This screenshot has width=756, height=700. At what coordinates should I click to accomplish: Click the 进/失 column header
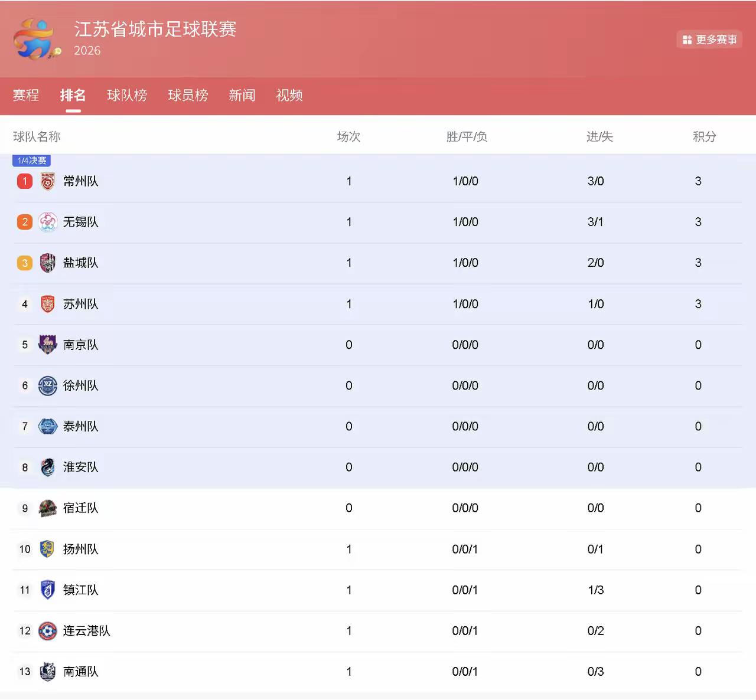pos(599,136)
